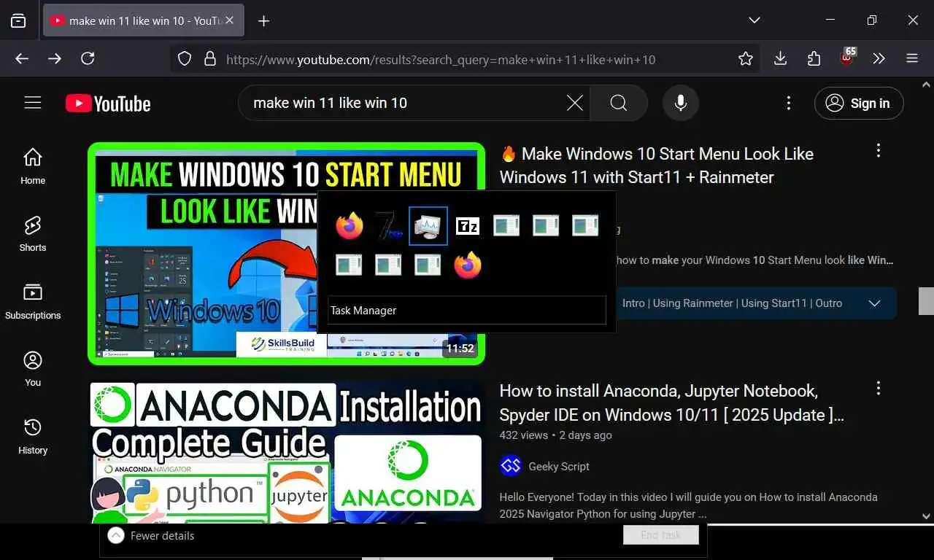
Task: Select the white 7z icon in the switcher
Action: [x=467, y=226]
